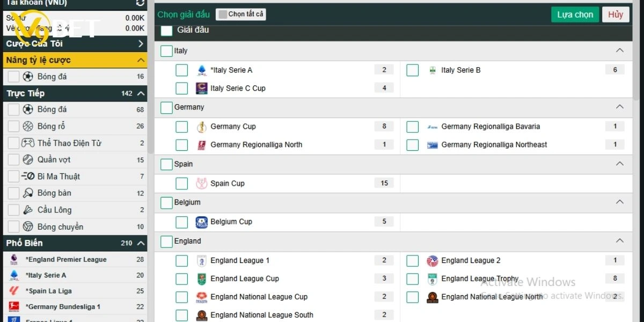
Task: Click the Premier League logo in Phổ Biến
Action: pos(14,259)
